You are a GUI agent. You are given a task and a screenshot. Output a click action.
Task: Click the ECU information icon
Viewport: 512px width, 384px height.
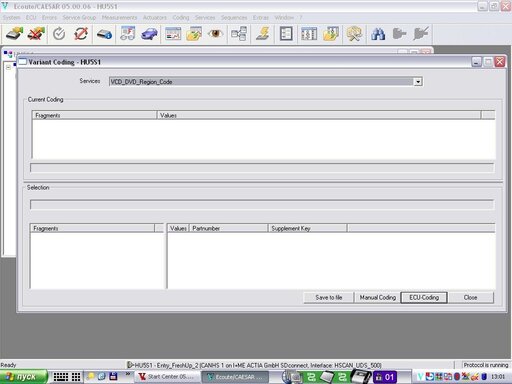coord(104,34)
